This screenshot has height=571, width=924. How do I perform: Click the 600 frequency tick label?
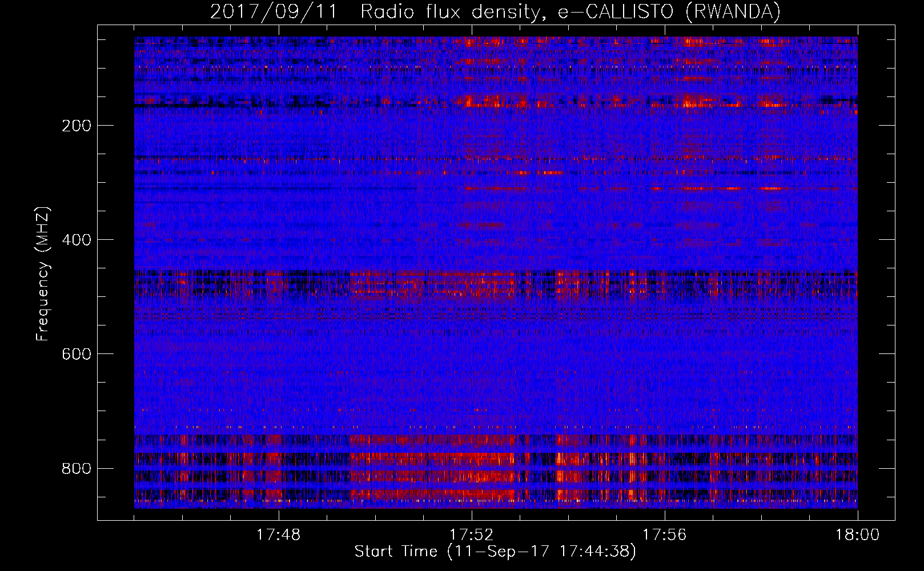click(76, 354)
